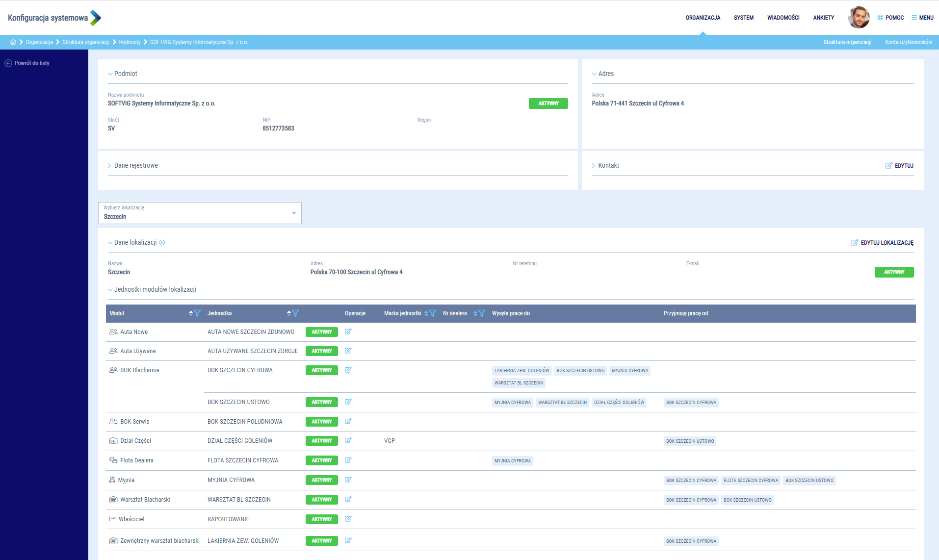
Task: Open the SYSTEM menu tab
Action: coord(743,18)
